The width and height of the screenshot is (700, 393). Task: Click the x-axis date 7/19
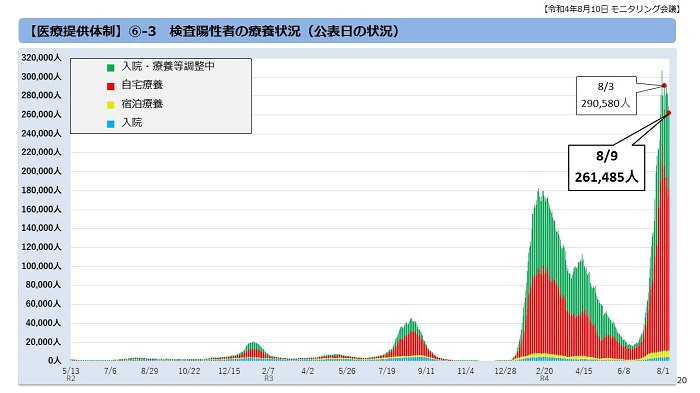click(387, 371)
